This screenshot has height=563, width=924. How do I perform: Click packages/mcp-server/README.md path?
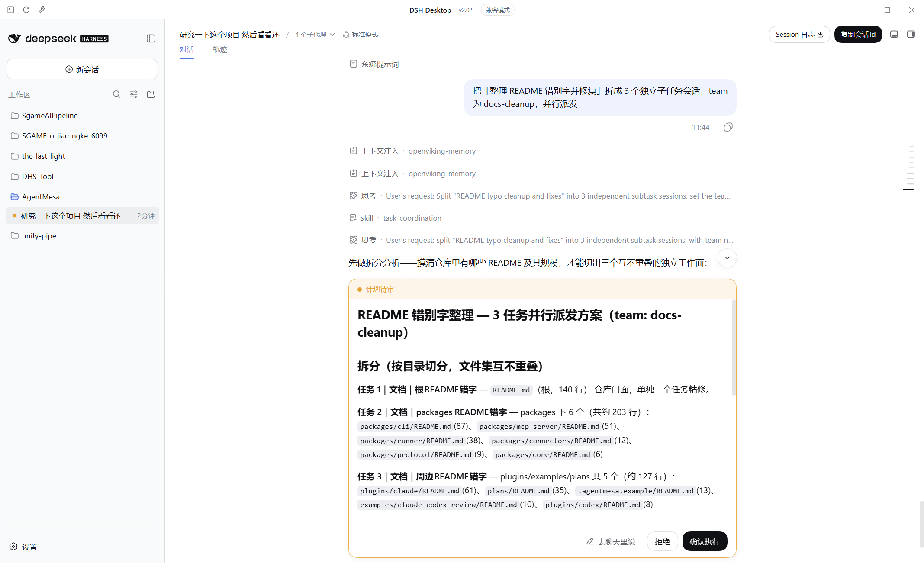coord(539,426)
